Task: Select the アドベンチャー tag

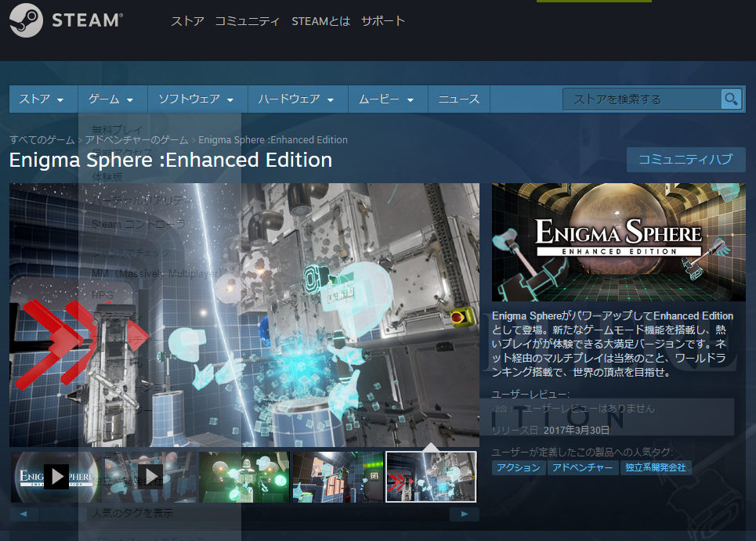Action: [582, 467]
